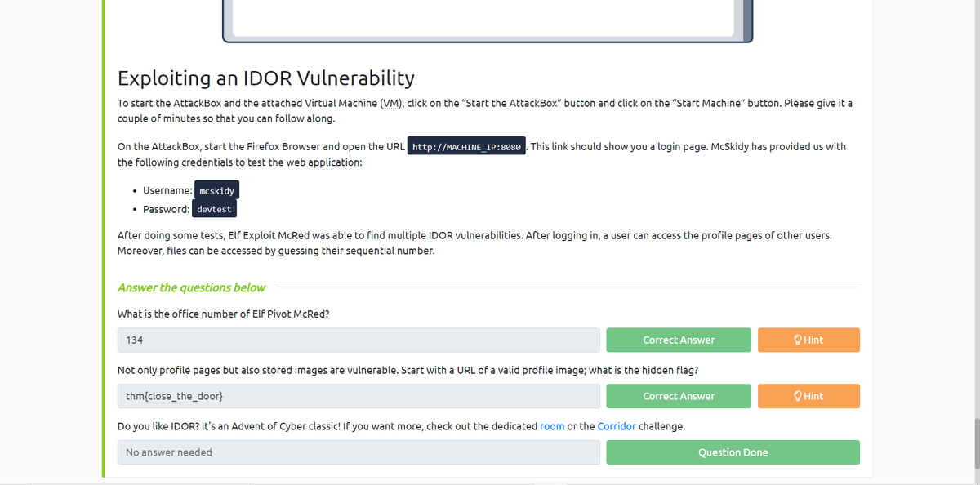The width and height of the screenshot is (980, 485).
Task: Click the Exploiting an IDOR Vulnerability heading
Action: (x=266, y=78)
